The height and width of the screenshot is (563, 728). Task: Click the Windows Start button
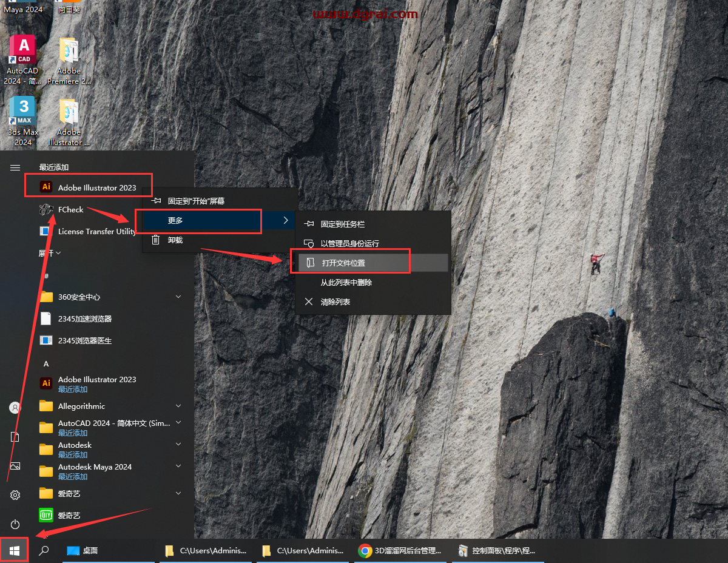15,550
